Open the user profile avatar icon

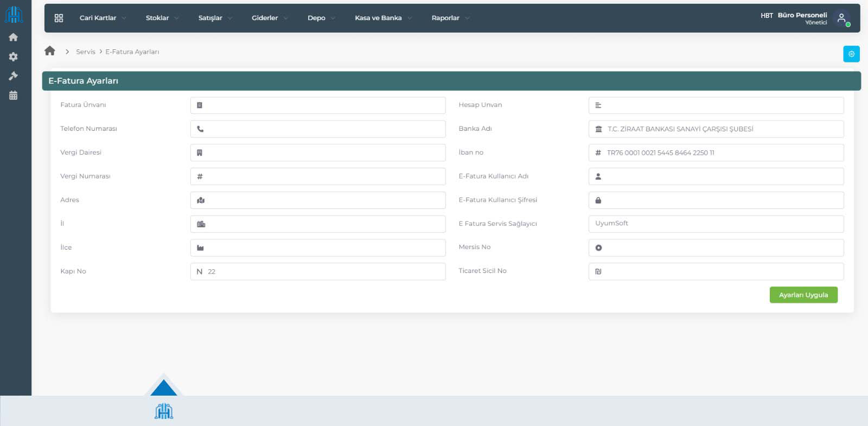[x=841, y=18]
